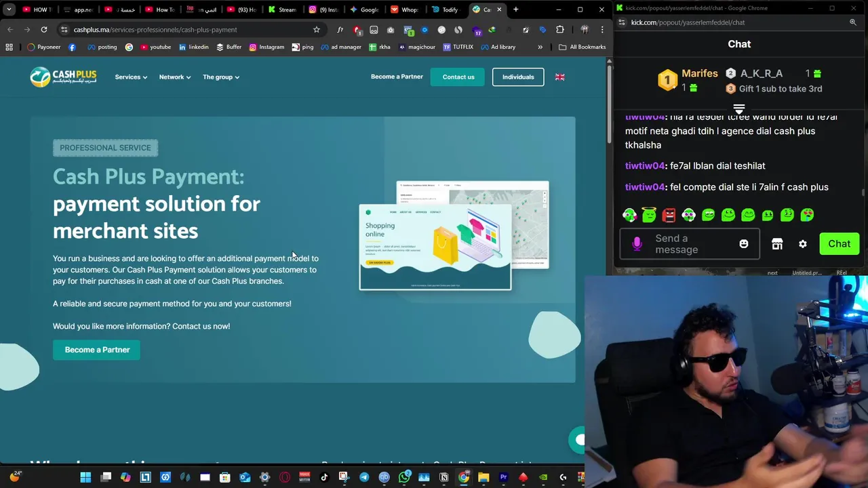Open Notion from the taskbar
Image resolution: width=868 pixels, height=488 pixels.
443,477
